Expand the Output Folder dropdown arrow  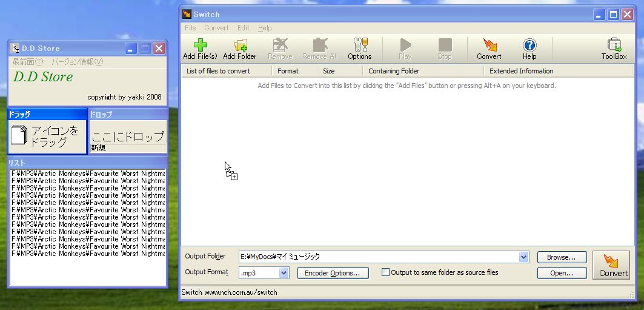523,257
